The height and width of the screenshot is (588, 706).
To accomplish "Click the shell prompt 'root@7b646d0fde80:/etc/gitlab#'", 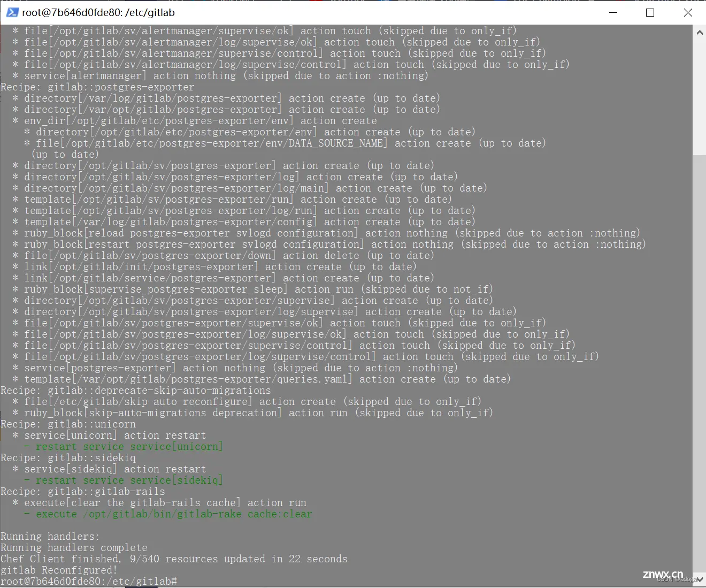I will 89,582.
